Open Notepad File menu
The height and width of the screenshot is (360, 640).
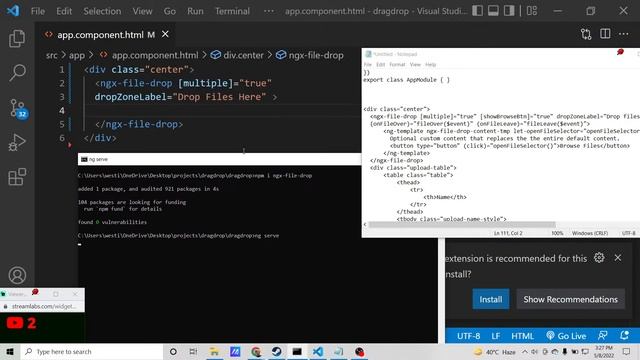pyautogui.click(x=368, y=64)
